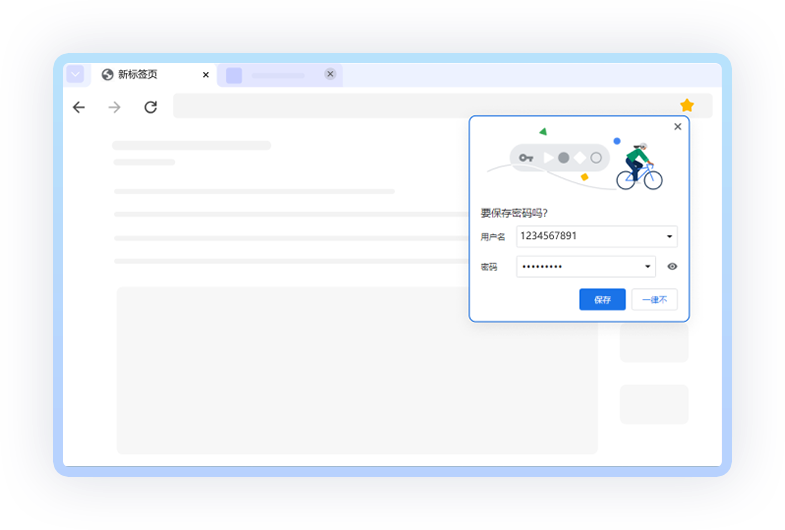This screenshot has height=530, width=785.
Task: Click the globe favicon on 新标签页 tab
Action: pyautogui.click(x=108, y=75)
